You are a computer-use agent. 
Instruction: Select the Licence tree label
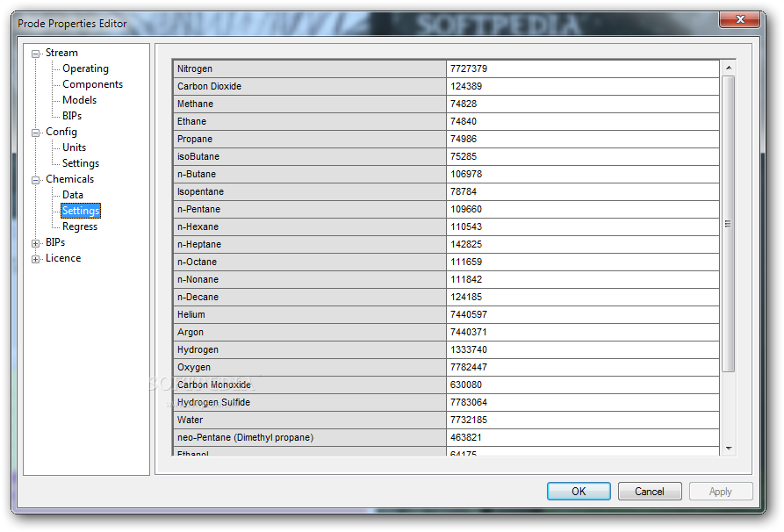pyautogui.click(x=63, y=258)
